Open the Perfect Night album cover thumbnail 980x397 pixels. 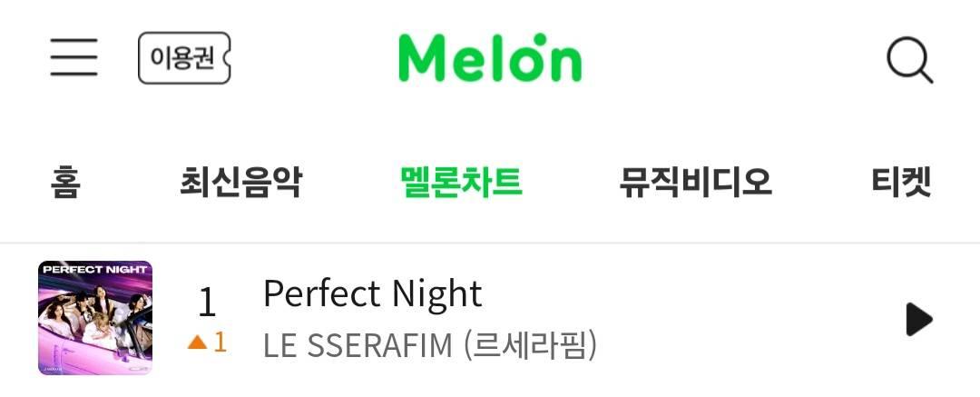(95, 318)
